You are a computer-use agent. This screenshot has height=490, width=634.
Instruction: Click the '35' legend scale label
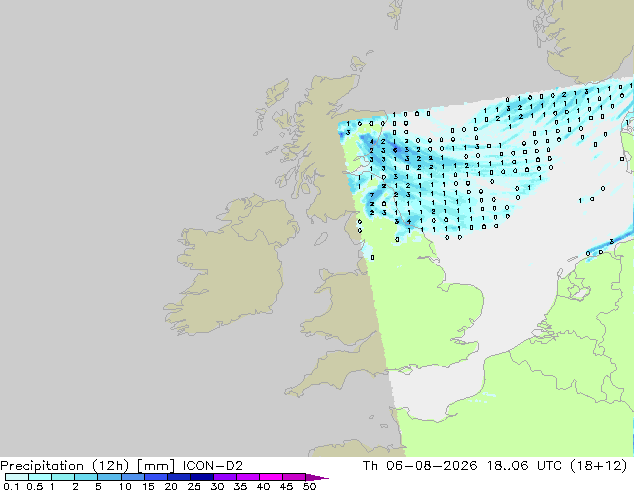[240, 486]
